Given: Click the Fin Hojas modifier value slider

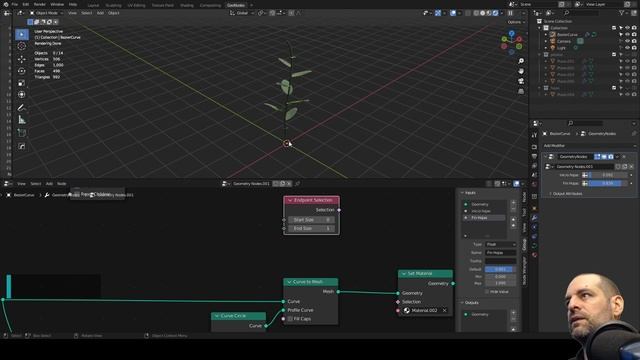Looking at the screenshot, I should [607, 184].
